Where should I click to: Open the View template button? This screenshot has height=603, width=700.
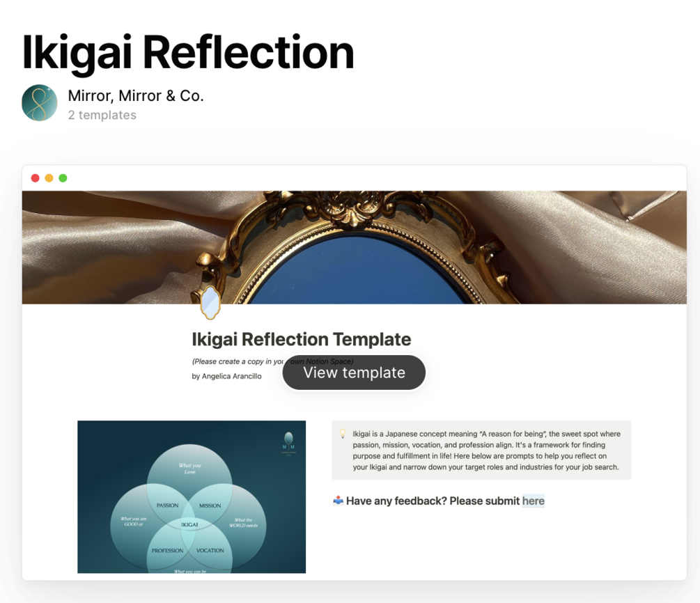coord(354,373)
